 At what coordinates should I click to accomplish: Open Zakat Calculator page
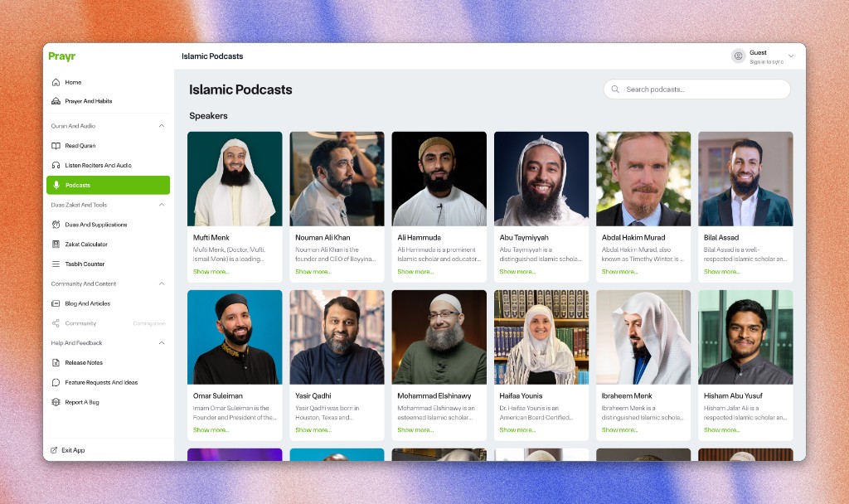coord(109,245)
